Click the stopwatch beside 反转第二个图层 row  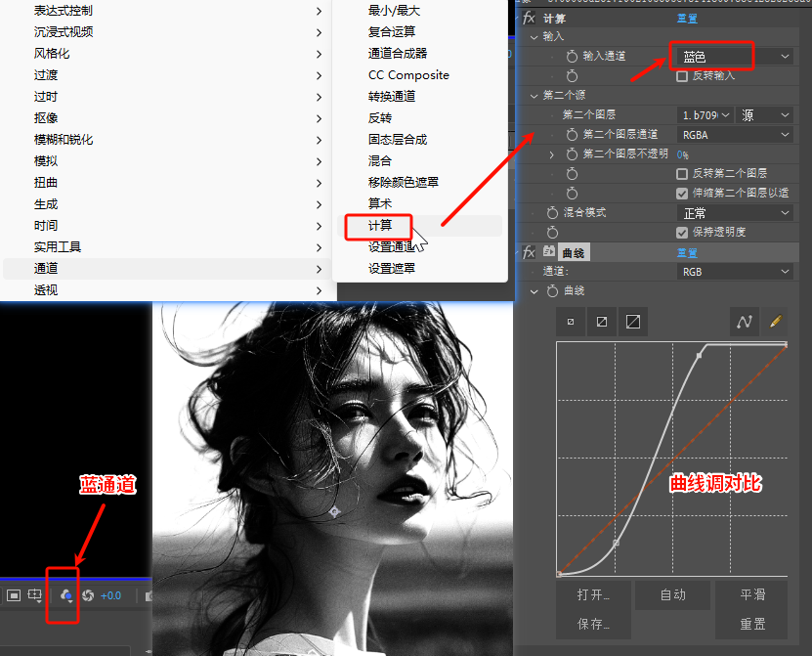coord(572,174)
